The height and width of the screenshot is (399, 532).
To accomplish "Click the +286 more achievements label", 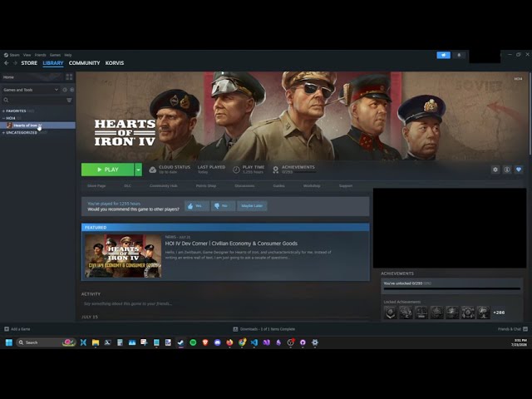I will pos(499,313).
